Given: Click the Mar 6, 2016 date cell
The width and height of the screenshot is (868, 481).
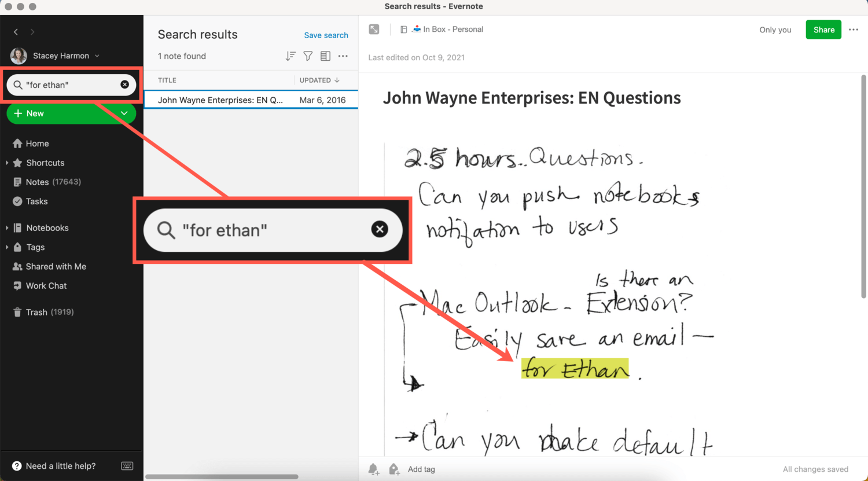Looking at the screenshot, I should [322, 100].
